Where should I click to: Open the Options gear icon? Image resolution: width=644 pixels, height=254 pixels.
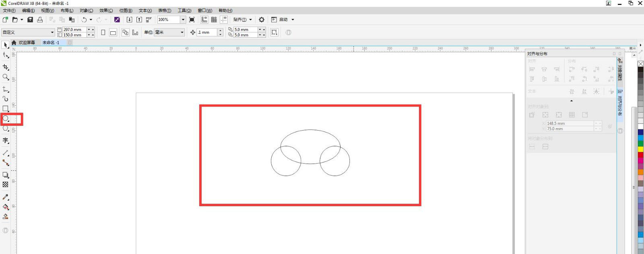(262, 20)
